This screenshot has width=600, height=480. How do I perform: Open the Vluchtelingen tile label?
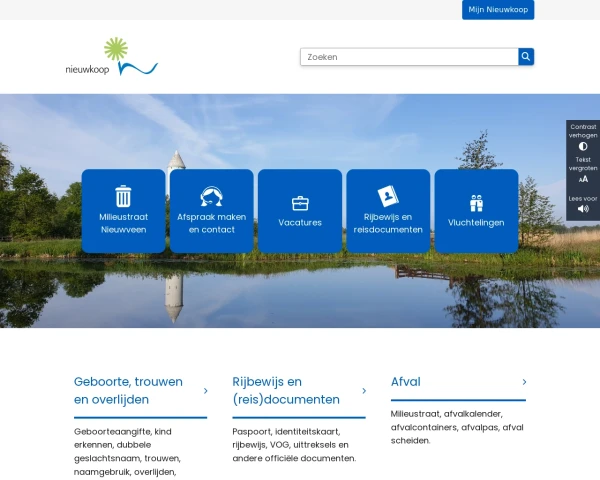click(x=476, y=222)
